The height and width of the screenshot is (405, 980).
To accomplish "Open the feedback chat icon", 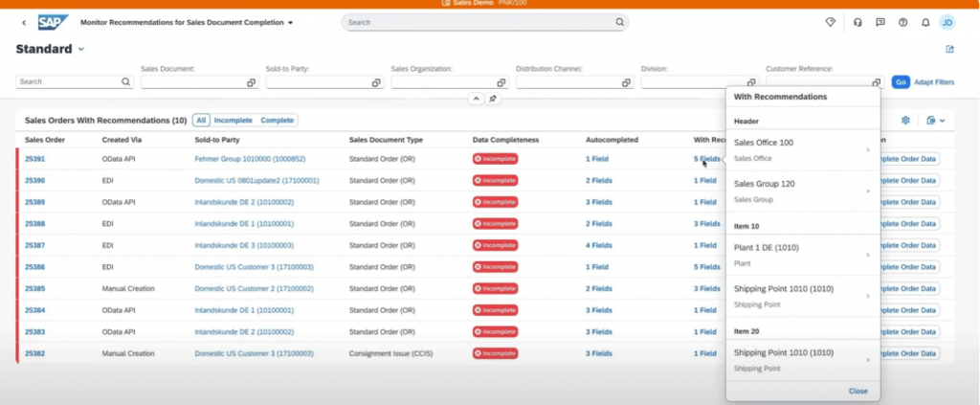I will click(880, 23).
